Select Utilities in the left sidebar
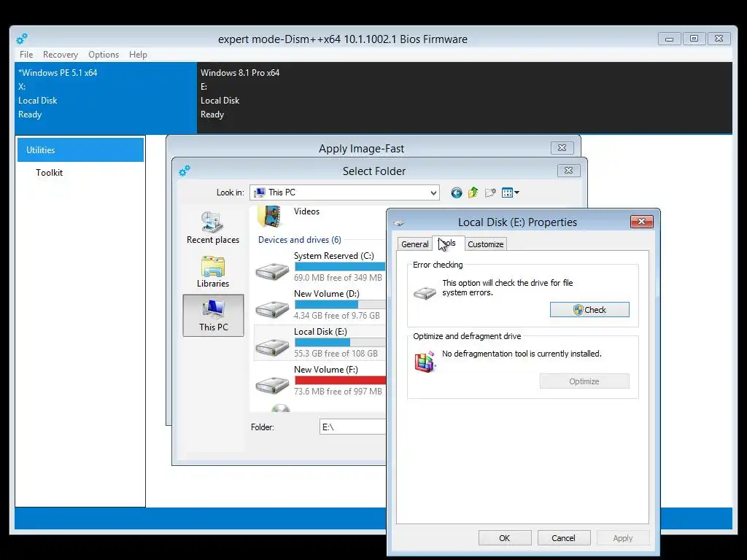The width and height of the screenshot is (747, 560). coord(80,150)
